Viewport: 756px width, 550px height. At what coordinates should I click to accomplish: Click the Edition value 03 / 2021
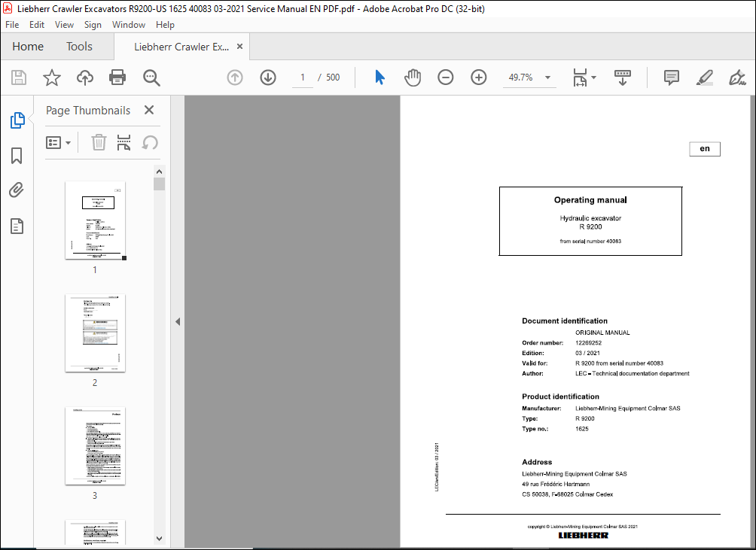coord(587,353)
